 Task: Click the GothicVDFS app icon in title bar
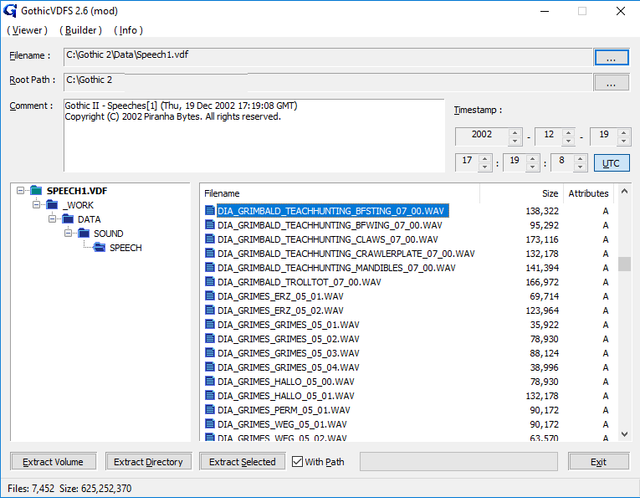(x=10, y=11)
